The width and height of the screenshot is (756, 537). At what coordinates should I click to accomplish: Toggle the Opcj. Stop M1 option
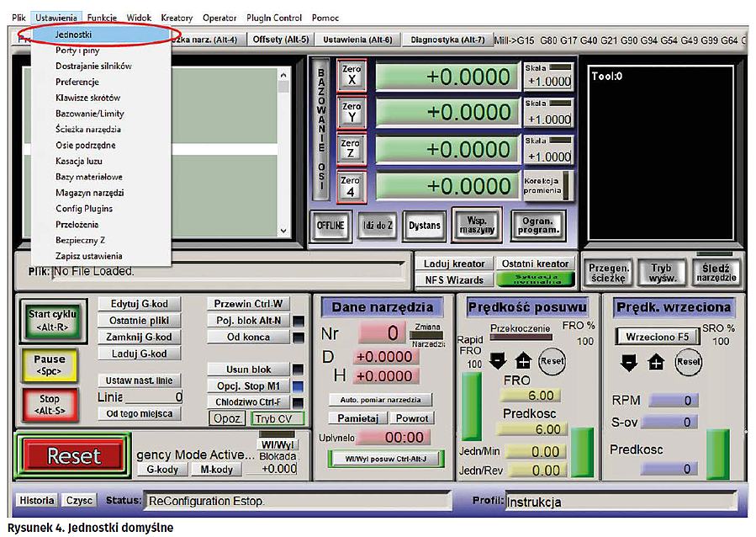pos(247,385)
